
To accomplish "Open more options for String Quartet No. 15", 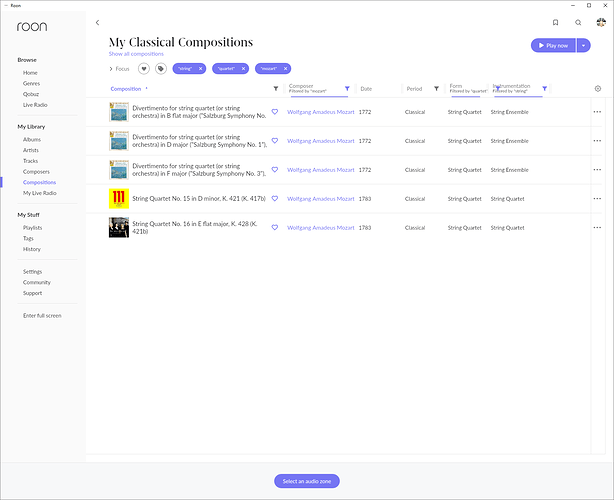I will pos(597,199).
